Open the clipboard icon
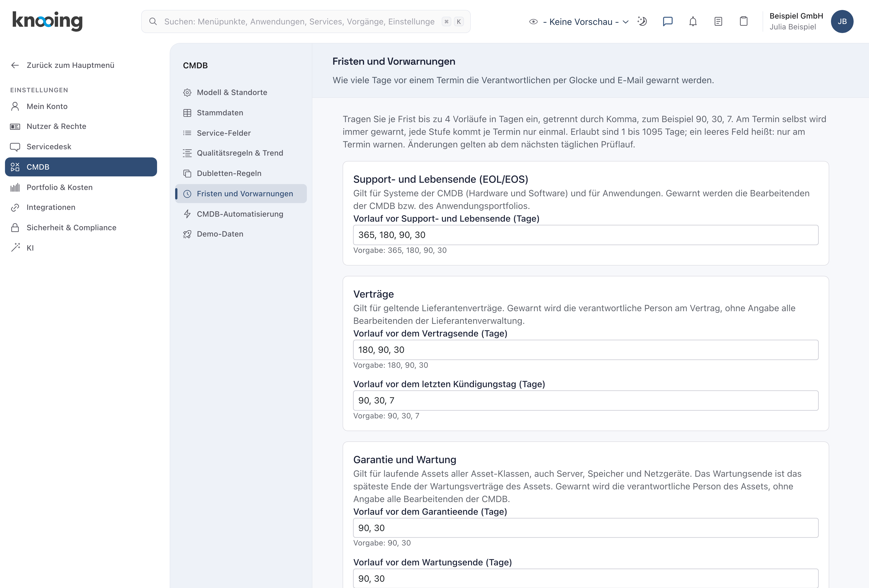 (x=743, y=21)
